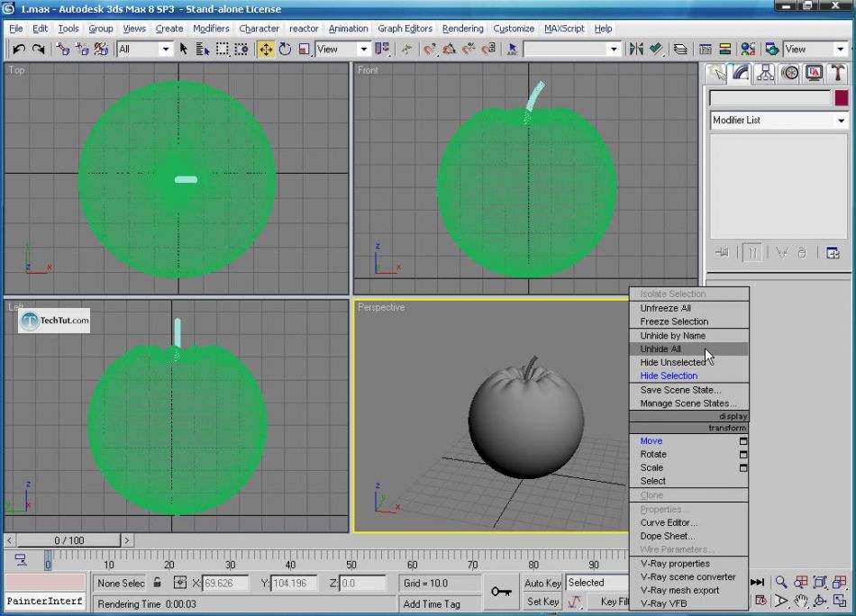The image size is (856, 616).
Task: Click the Render Scene teapot icon
Action: (x=771, y=50)
